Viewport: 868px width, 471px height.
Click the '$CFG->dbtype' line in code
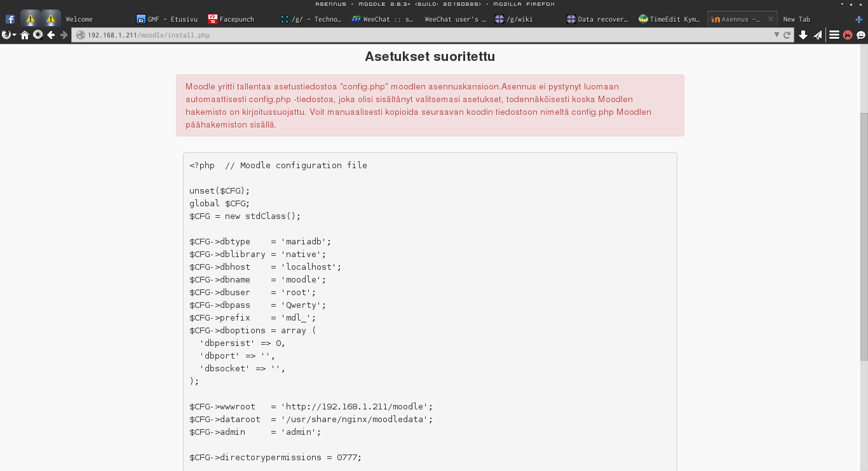pos(261,241)
